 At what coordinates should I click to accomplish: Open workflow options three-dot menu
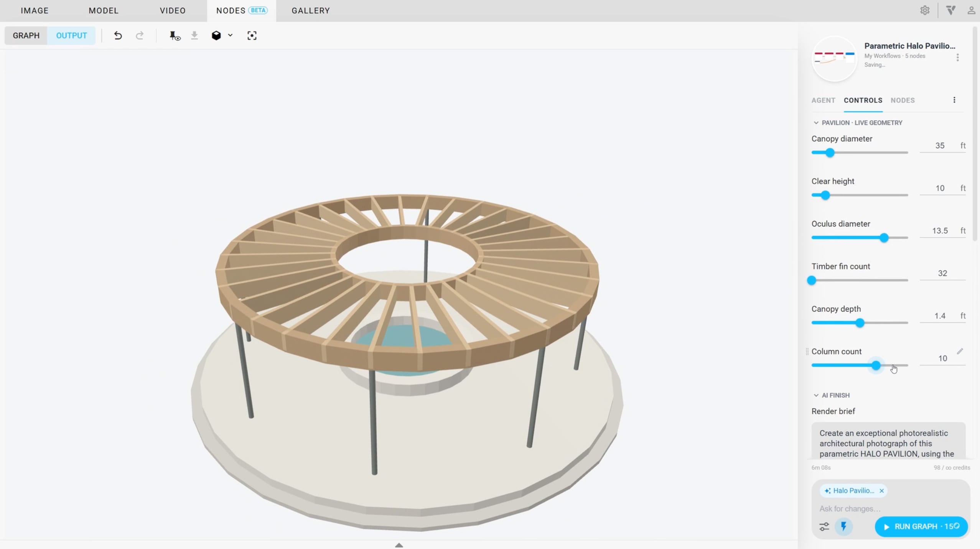point(957,58)
